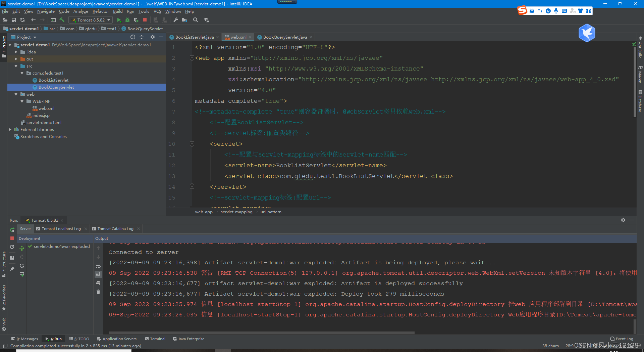Open the Tomcat Catalina Log tab

click(115, 229)
